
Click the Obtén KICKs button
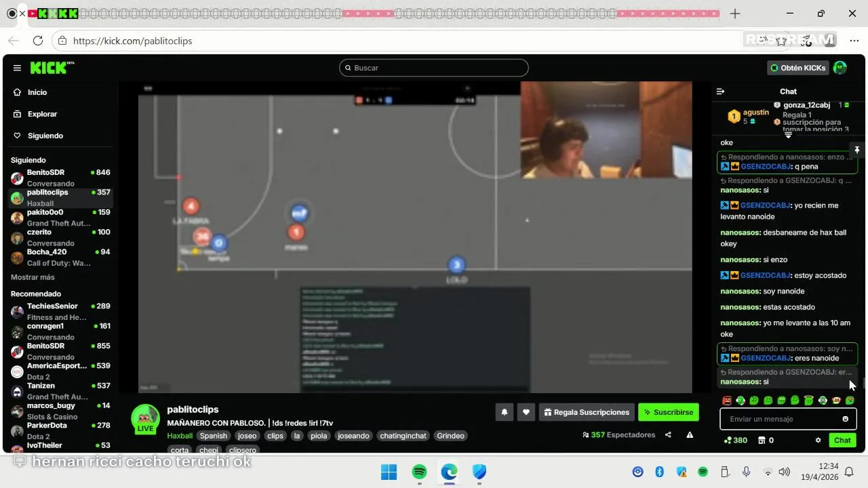point(798,68)
